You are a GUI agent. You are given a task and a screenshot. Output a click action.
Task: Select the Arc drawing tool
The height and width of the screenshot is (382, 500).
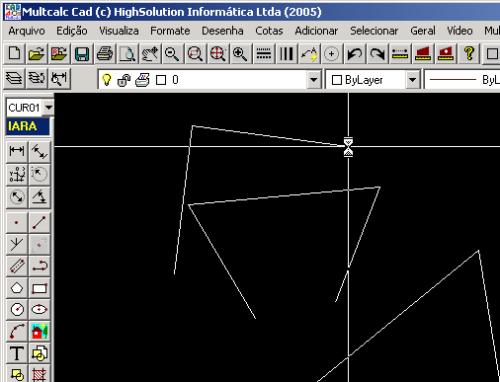tap(17, 332)
